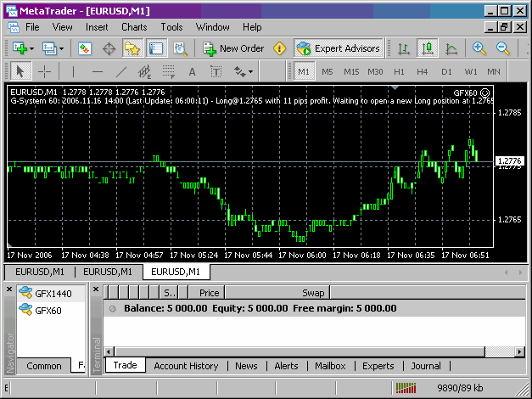This screenshot has height=399, width=532.
Task: Click the connection status bars in status bar
Action: 406,388
